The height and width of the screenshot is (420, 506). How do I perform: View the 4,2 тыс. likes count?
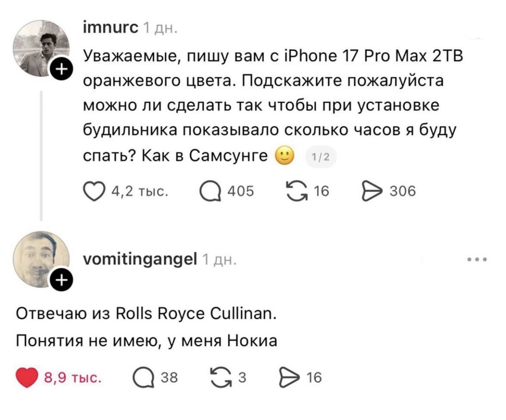pyautogui.click(x=140, y=192)
